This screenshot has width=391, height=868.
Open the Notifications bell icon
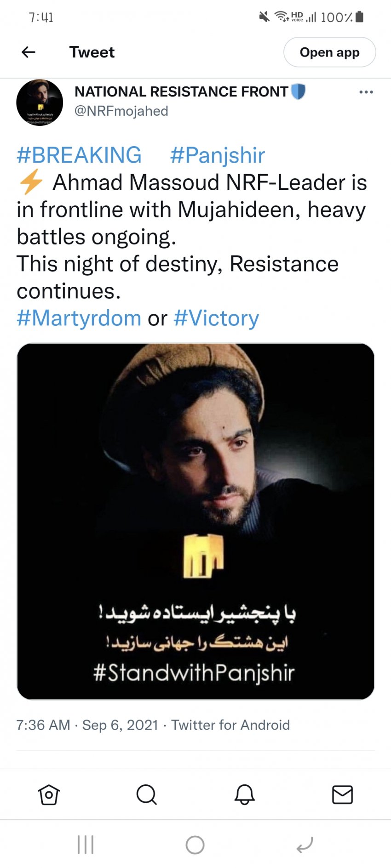pos(244,794)
